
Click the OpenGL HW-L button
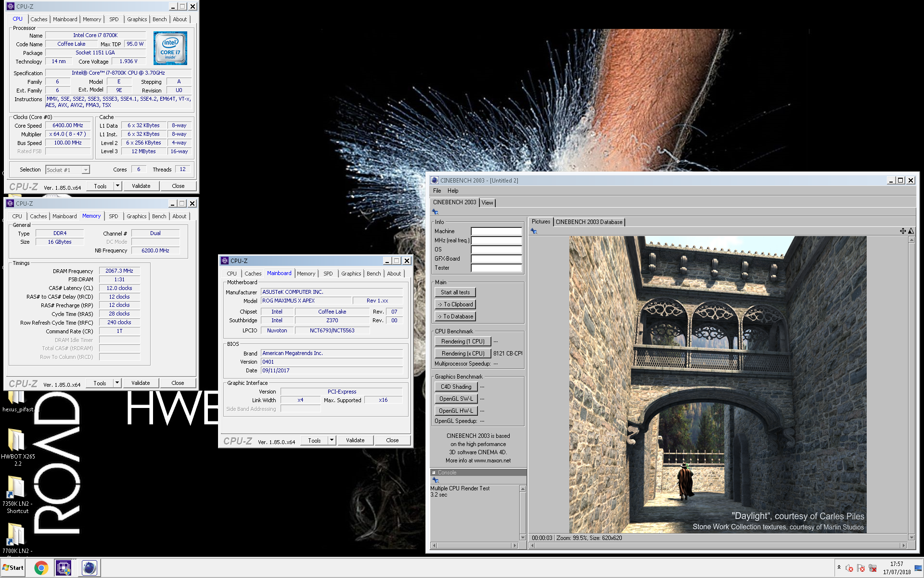coord(456,411)
